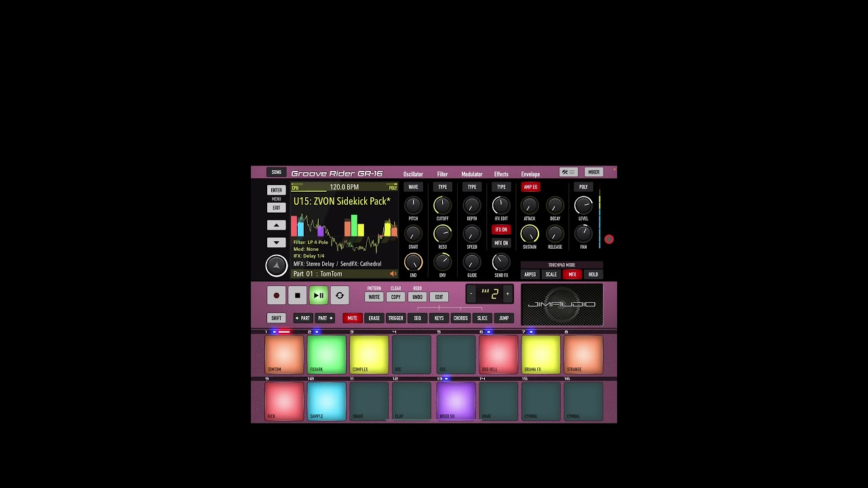
Task: Switch to CHORDS pad mode
Action: (460, 318)
